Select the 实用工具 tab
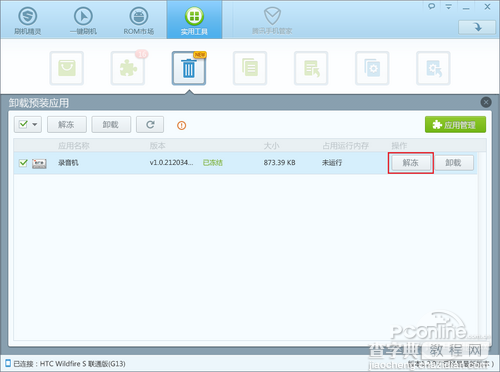The height and width of the screenshot is (372, 500). pos(194,20)
